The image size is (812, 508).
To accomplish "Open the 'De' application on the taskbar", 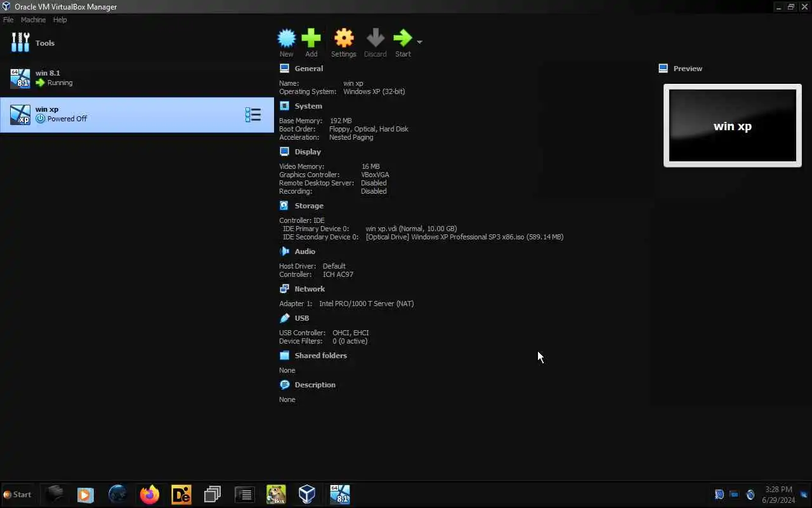I will pyautogui.click(x=181, y=495).
